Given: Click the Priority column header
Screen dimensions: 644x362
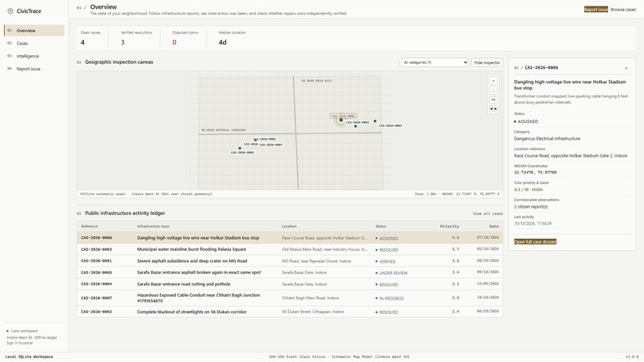Looking at the screenshot, I should 449,226.
